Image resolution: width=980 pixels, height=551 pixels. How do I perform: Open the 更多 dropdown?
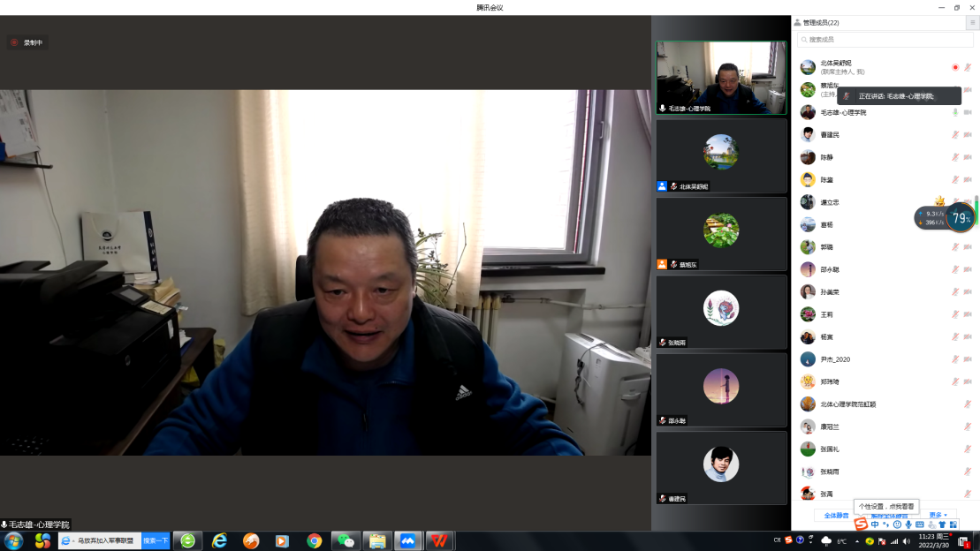click(x=938, y=516)
